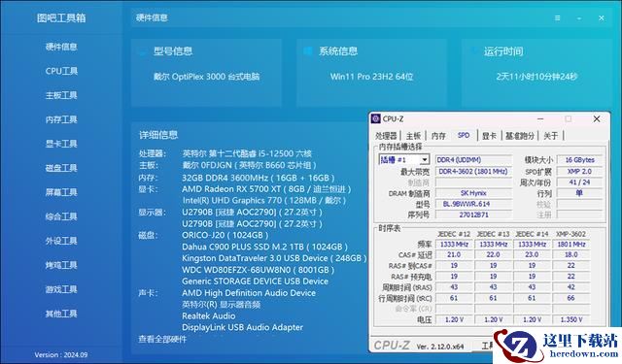The image size is (622, 364).
Task: Open 硬件信息 in the sidebar
Action: pyautogui.click(x=61, y=47)
